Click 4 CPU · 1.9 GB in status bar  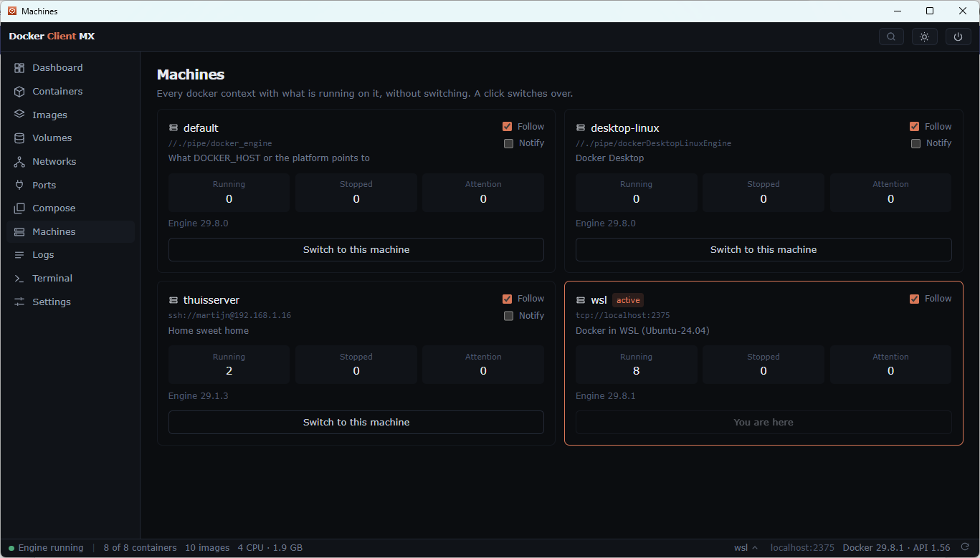click(270, 548)
